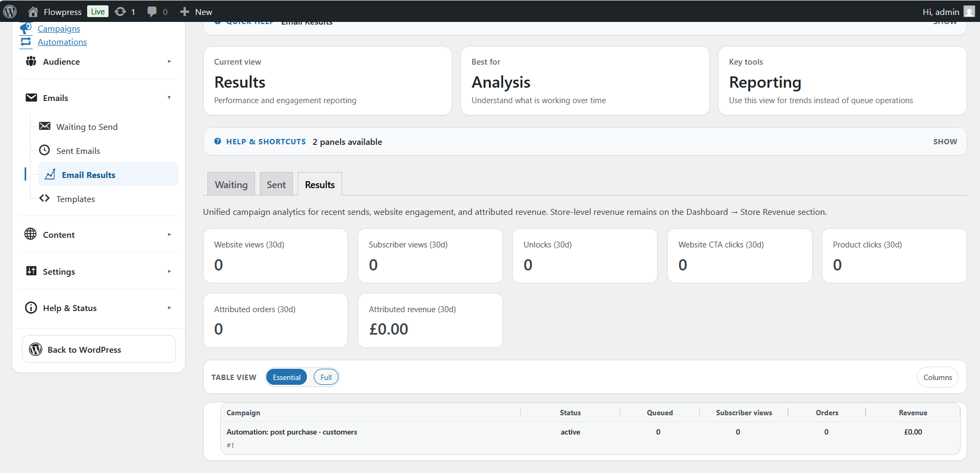Click the updates refresh icon
This screenshot has height=473, width=980.
point(120,11)
